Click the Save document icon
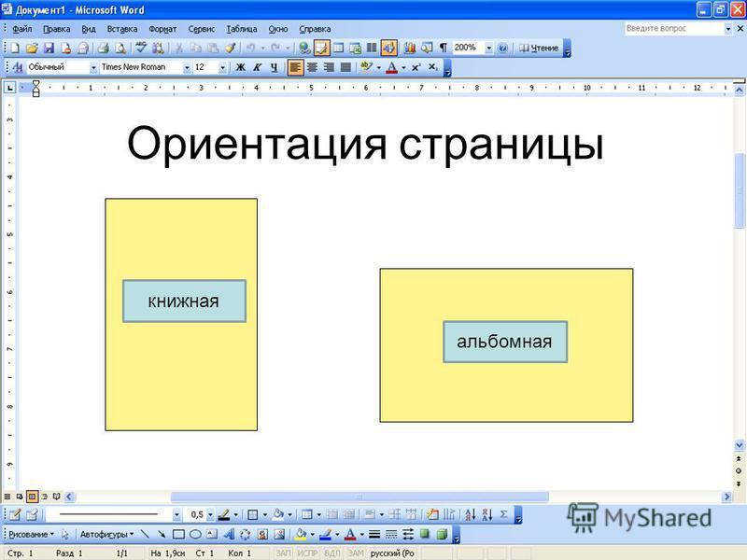747x560 pixels. click(49, 48)
